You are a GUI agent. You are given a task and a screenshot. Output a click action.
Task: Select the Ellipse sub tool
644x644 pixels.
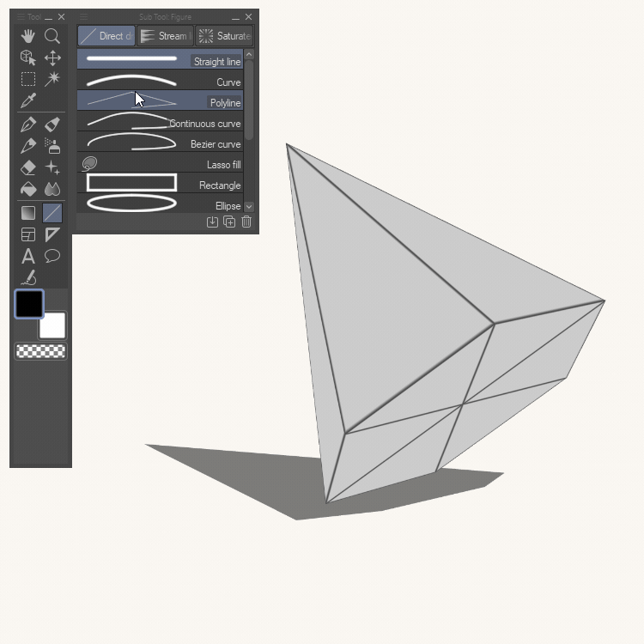pyautogui.click(x=161, y=204)
